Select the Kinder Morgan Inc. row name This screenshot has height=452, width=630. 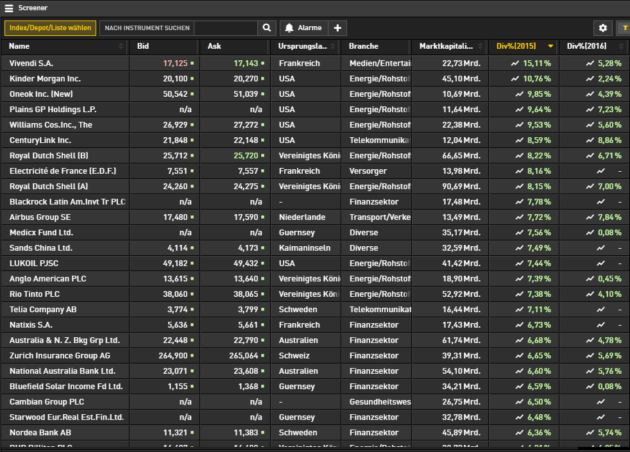[45, 79]
